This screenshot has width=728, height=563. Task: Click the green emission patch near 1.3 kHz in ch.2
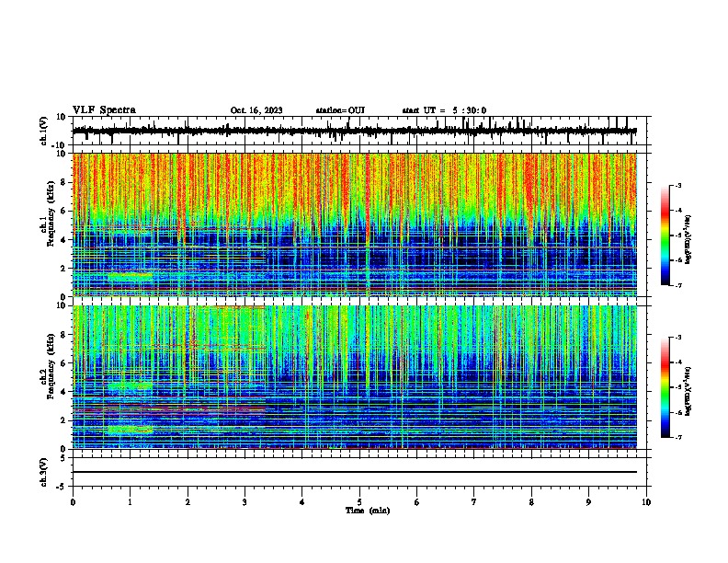(x=130, y=430)
